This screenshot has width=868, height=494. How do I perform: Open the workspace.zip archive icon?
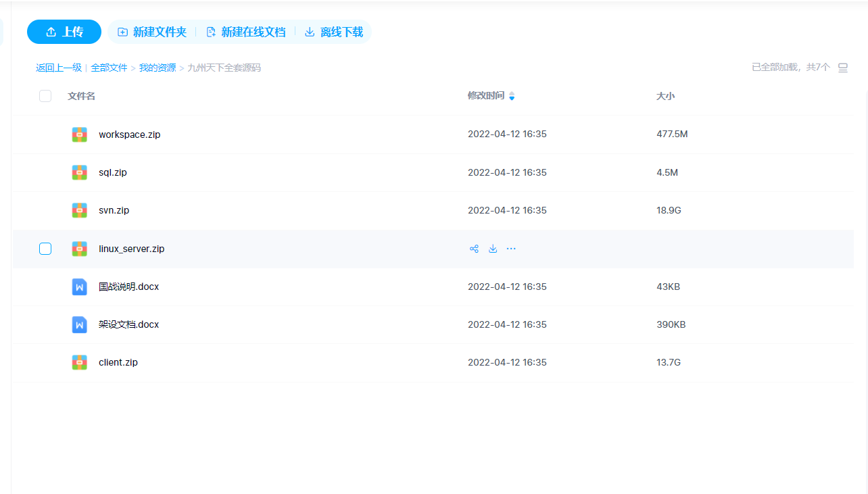click(79, 134)
